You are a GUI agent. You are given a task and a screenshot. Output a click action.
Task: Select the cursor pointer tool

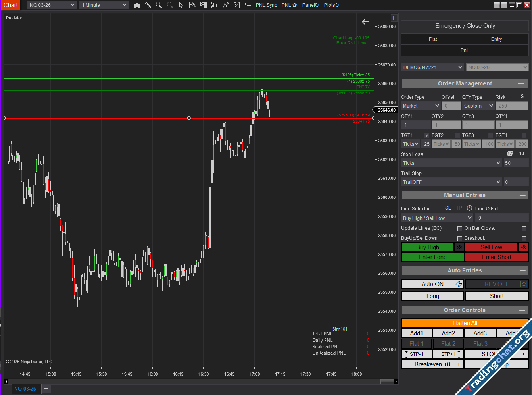181,5
